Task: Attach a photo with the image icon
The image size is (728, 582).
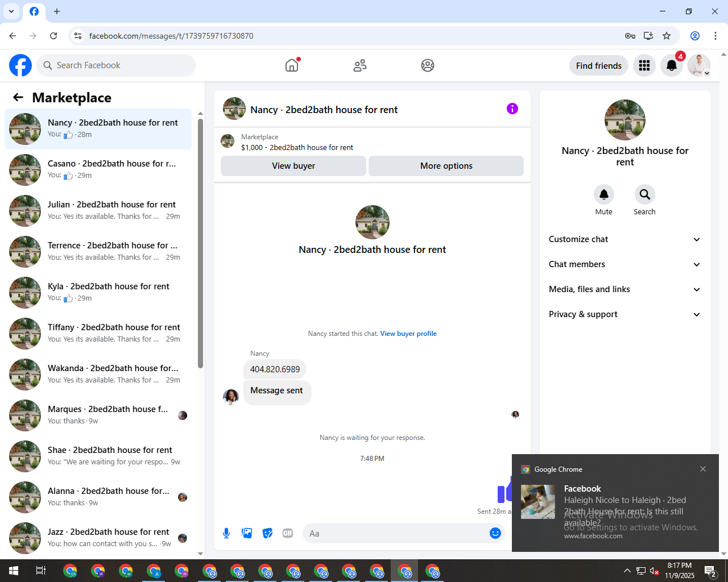Action: pyautogui.click(x=247, y=533)
